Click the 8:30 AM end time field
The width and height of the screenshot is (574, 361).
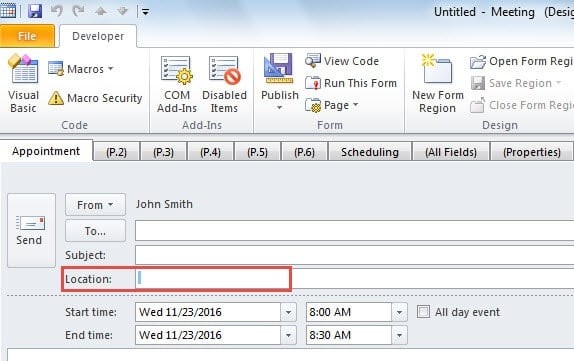pyautogui.click(x=349, y=335)
